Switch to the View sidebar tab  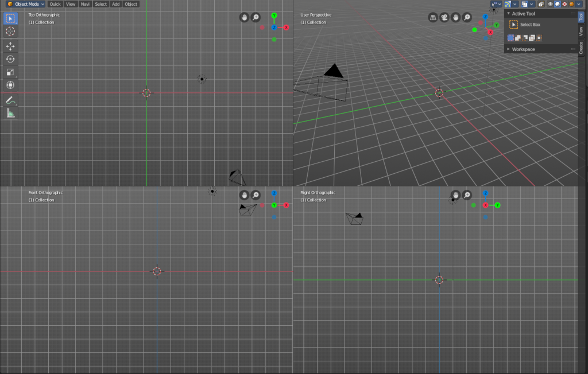coord(581,32)
